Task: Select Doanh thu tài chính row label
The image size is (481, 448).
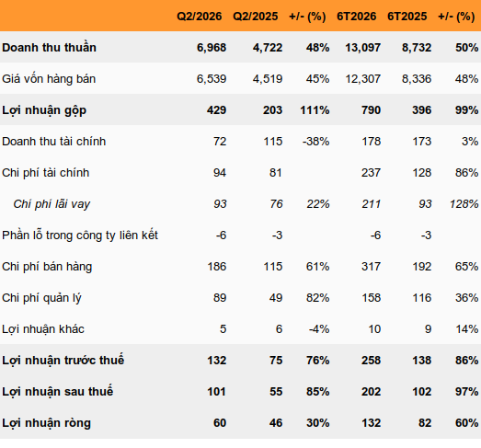Action: tap(53, 142)
